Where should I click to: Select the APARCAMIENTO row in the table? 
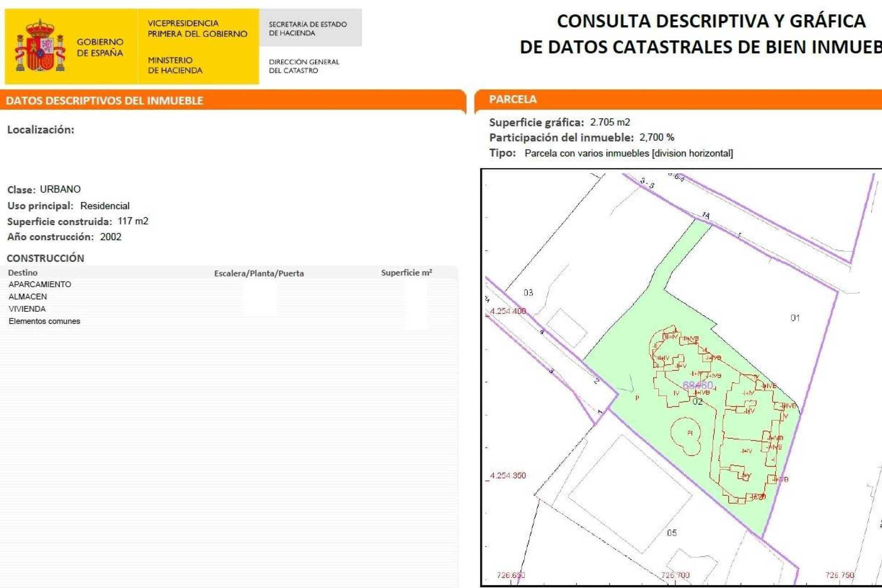40,284
